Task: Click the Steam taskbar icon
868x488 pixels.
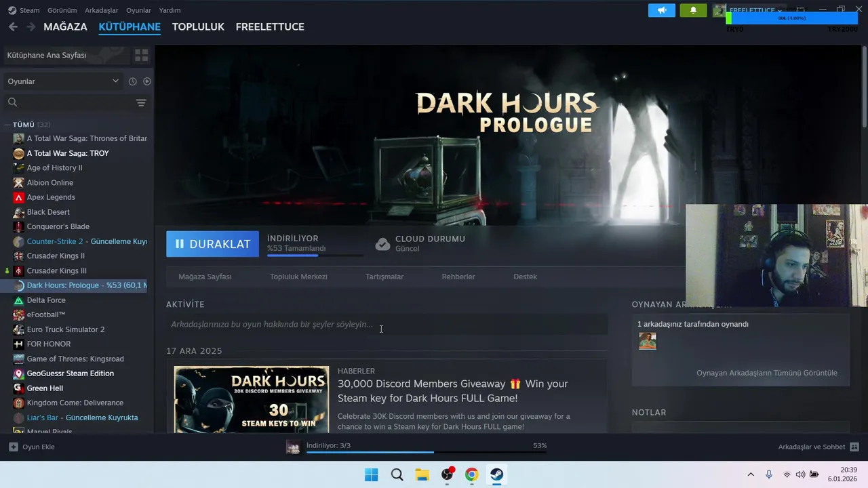Action: coord(496,474)
